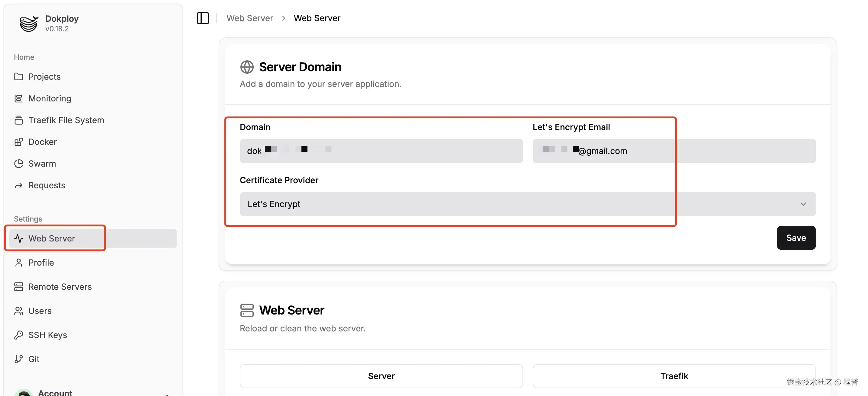Save the Server Domain settings

(x=796, y=238)
